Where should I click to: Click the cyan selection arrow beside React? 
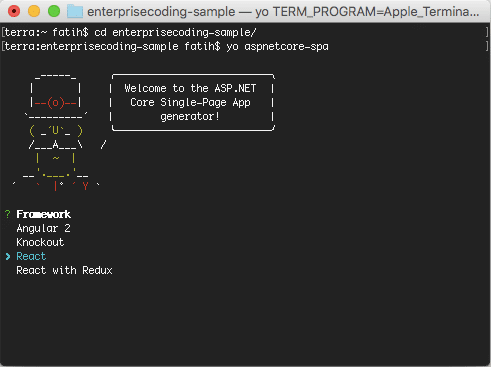pyautogui.click(x=8, y=256)
